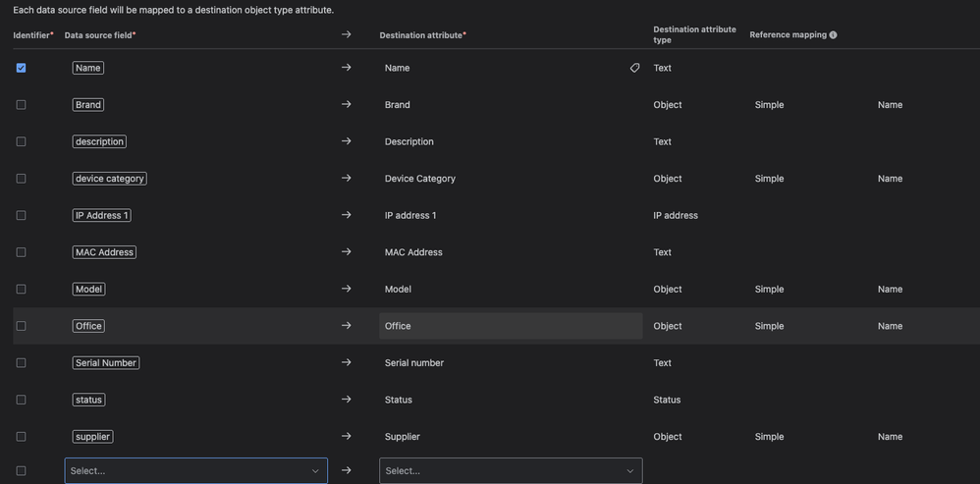980x484 pixels.
Task: Click the Name reference value for Supplier
Action: 890,437
